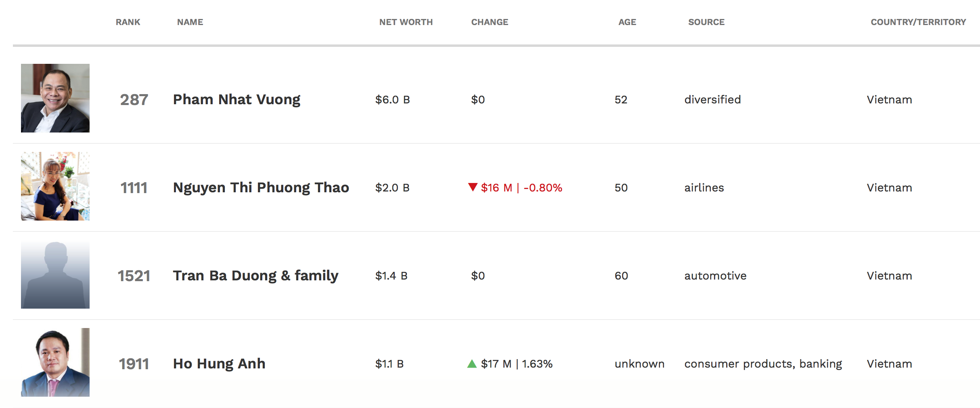Sort by NAME column header
The height and width of the screenshot is (408, 980).
click(190, 22)
